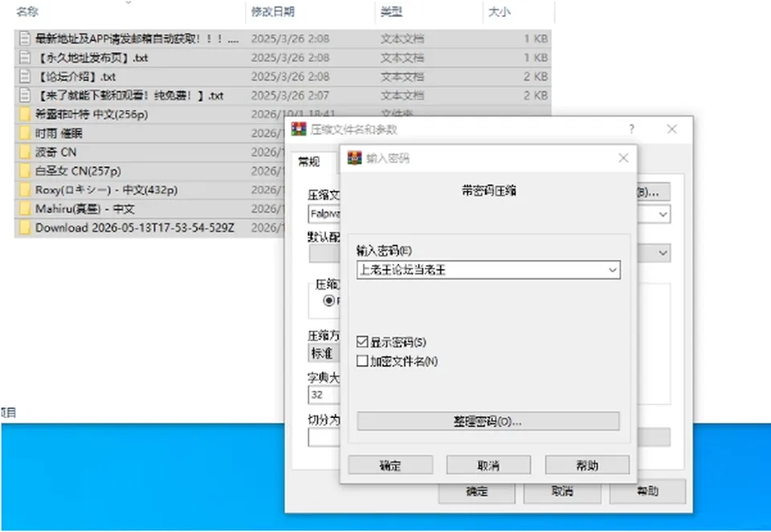Click the date 2025/3/26 2:07 in the file list

point(290,95)
